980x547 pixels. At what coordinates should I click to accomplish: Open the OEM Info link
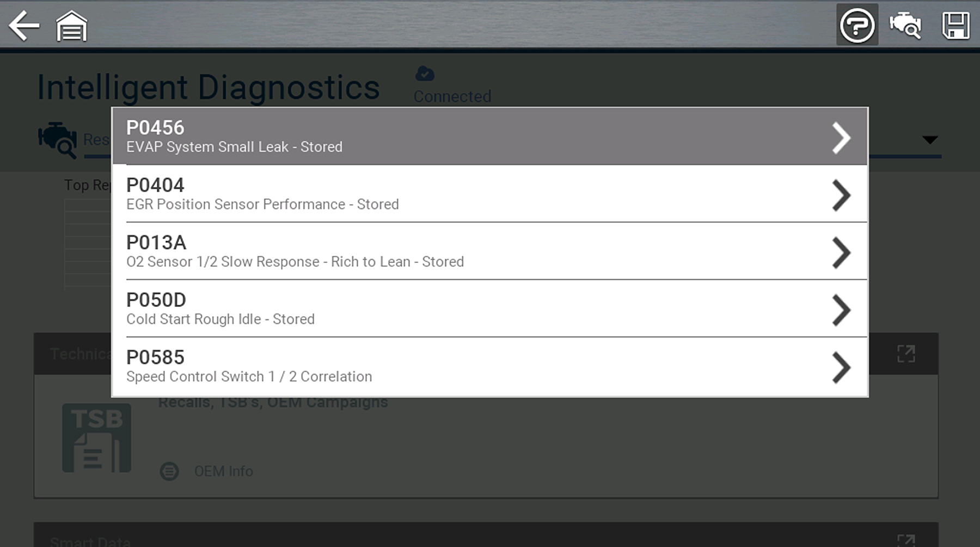point(224,471)
